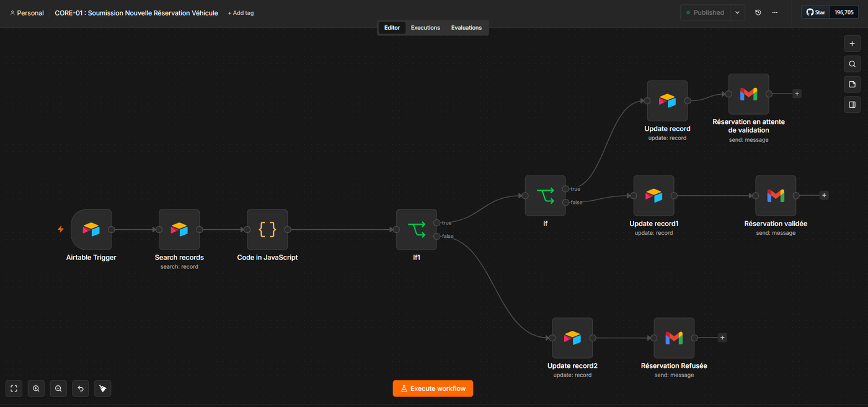Click the If1 false output connector
The image size is (868, 407).
pos(438,236)
